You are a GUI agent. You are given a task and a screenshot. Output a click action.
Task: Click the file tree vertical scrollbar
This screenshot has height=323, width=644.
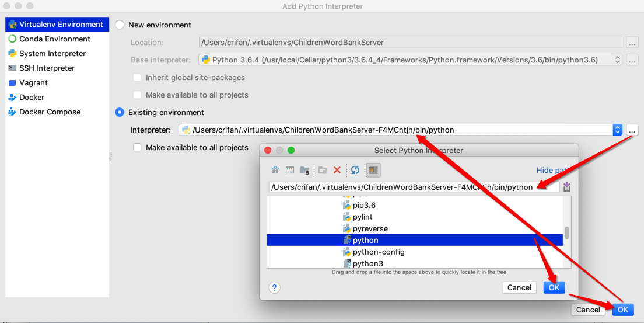point(567,232)
